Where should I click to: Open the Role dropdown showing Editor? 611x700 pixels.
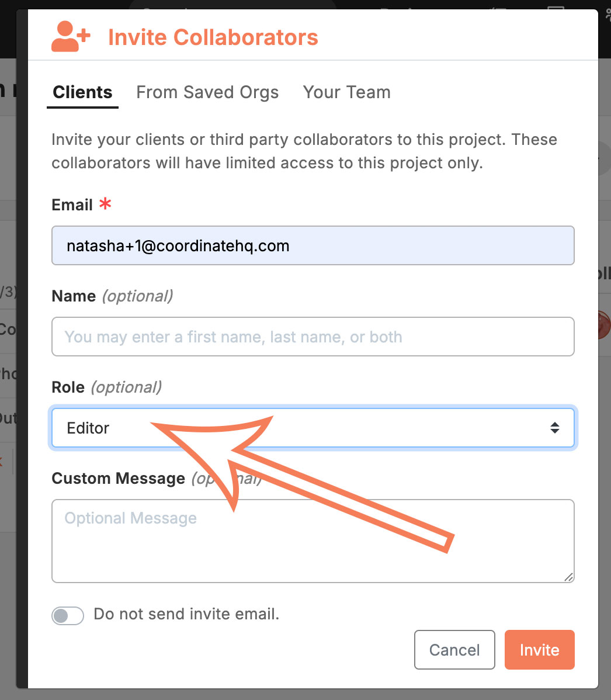coord(313,428)
